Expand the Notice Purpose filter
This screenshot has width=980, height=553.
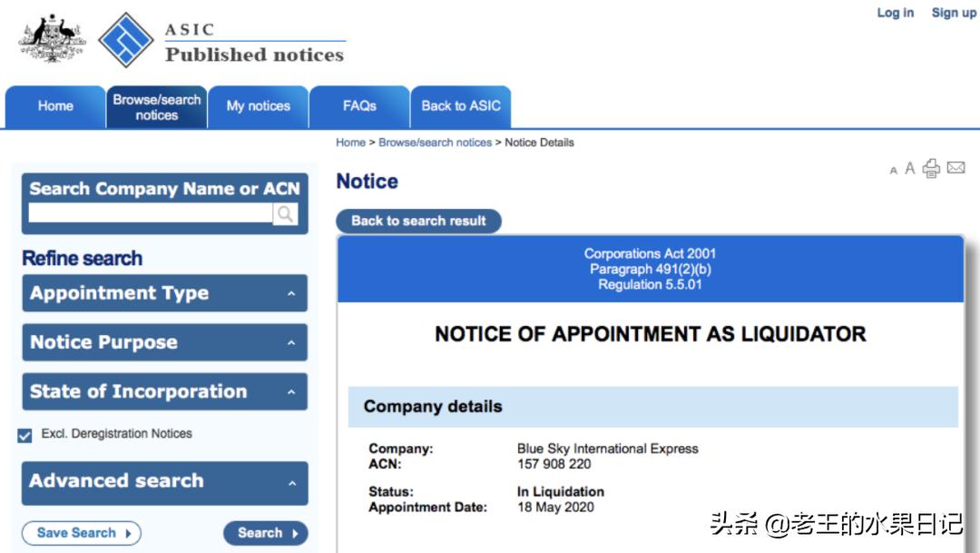[x=164, y=342]
